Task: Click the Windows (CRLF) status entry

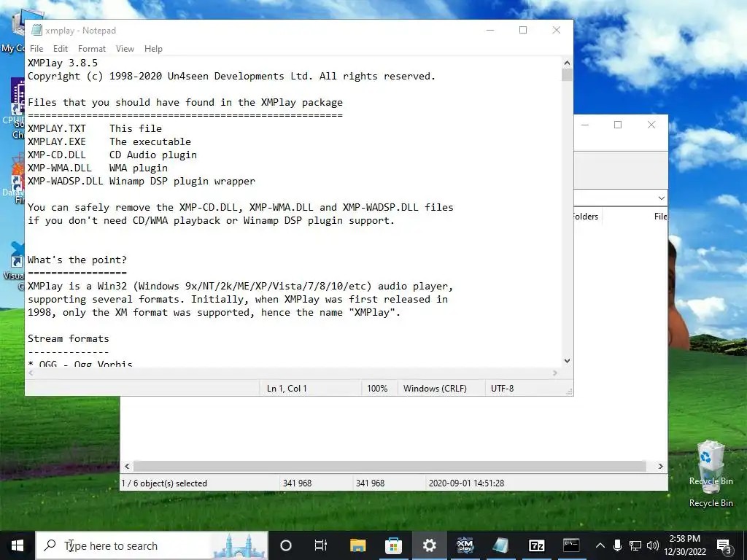Action: [x=435, y=389]
